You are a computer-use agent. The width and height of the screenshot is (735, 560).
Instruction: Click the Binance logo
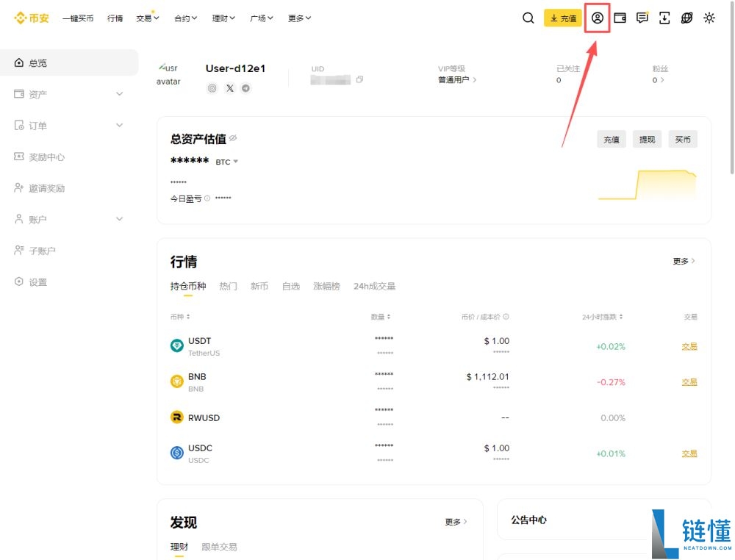[32, 18]
